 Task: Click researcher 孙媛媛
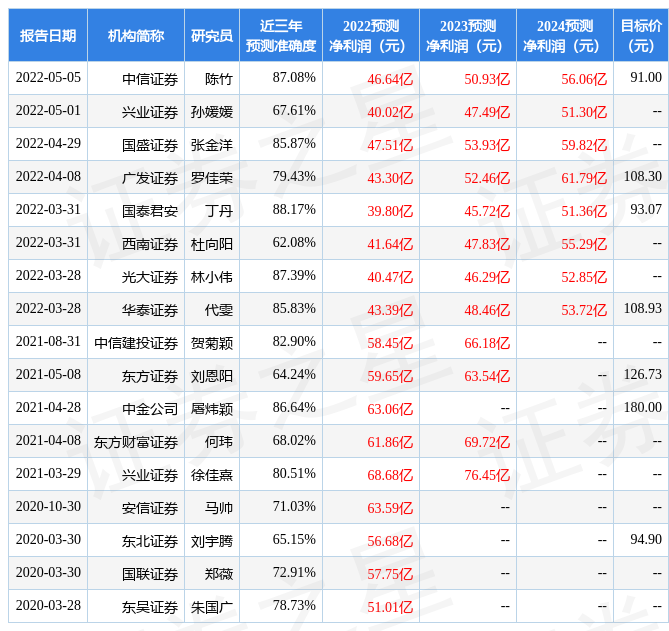pyautogui.click(x=212, y=112)
